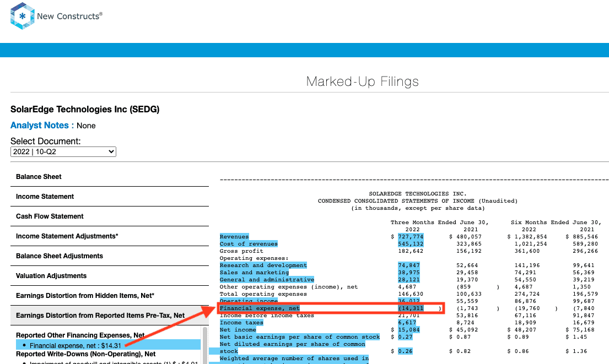
Task: Click the highlighted Revenues row label
Action: [x=234, y=237]
